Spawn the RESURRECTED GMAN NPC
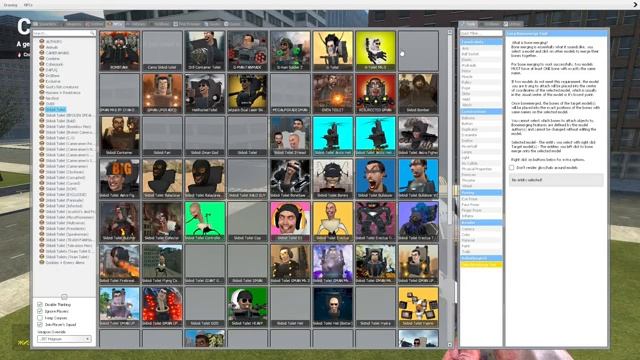The image size is (640, 360). tap(376, 93)
